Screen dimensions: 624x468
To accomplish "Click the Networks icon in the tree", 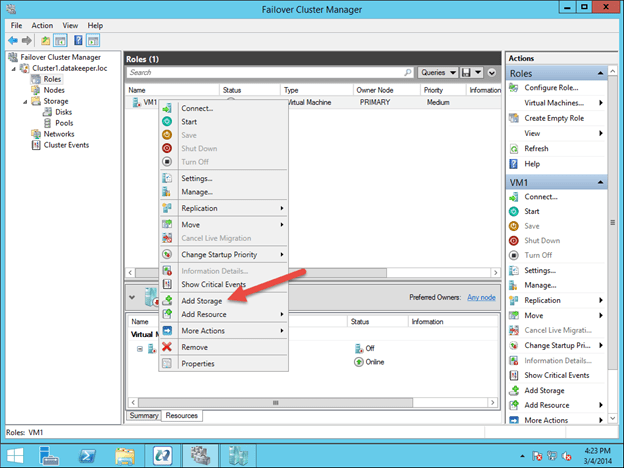I will (37, 134).
